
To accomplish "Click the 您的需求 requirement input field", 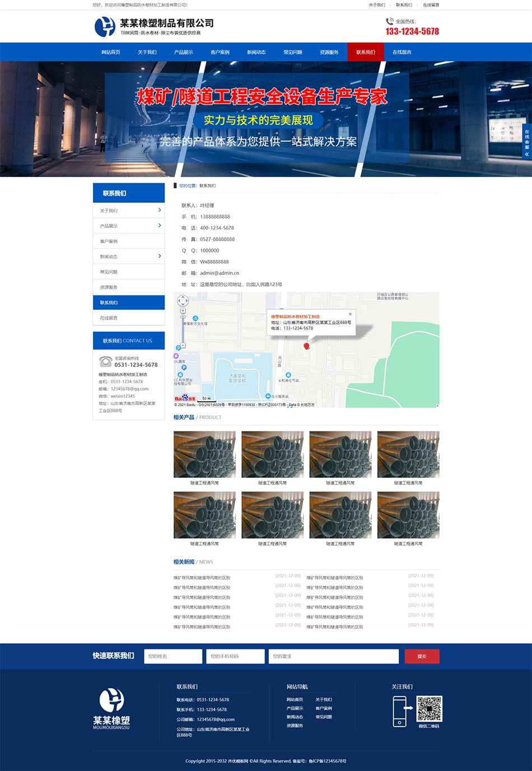I will [x=334, y=656].
